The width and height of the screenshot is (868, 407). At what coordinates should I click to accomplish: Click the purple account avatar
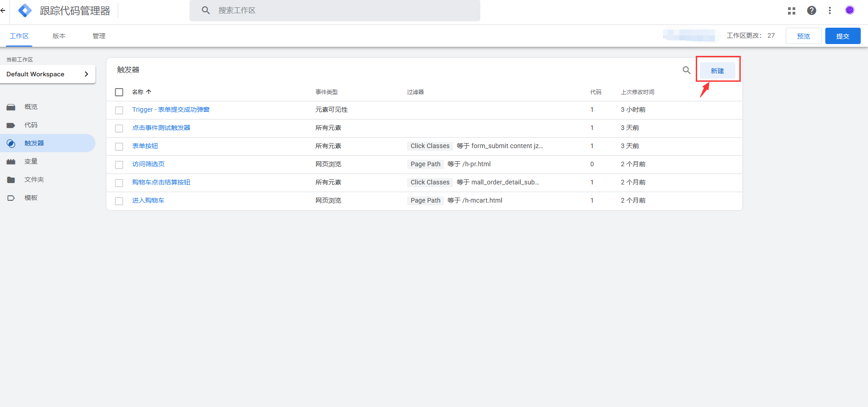coord(849,10)
